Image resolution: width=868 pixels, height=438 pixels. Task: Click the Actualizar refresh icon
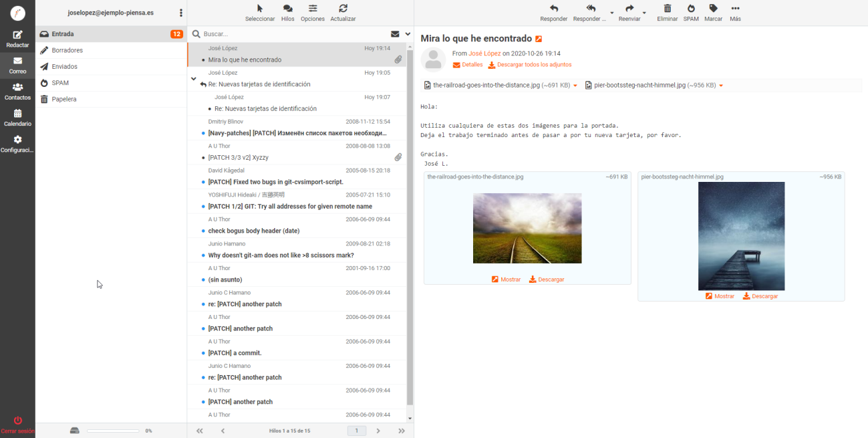(343, 9)
